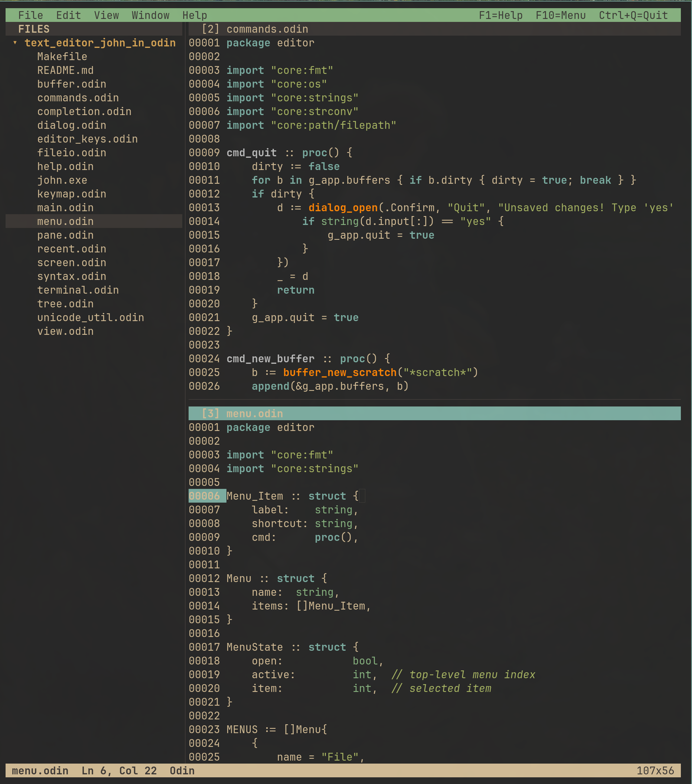Image resolution: width=692 pixels, height=784 pixels.
Task: Collapse the text_editor_john_in_odin folder arrow
Action: click(x=15, y=43)
